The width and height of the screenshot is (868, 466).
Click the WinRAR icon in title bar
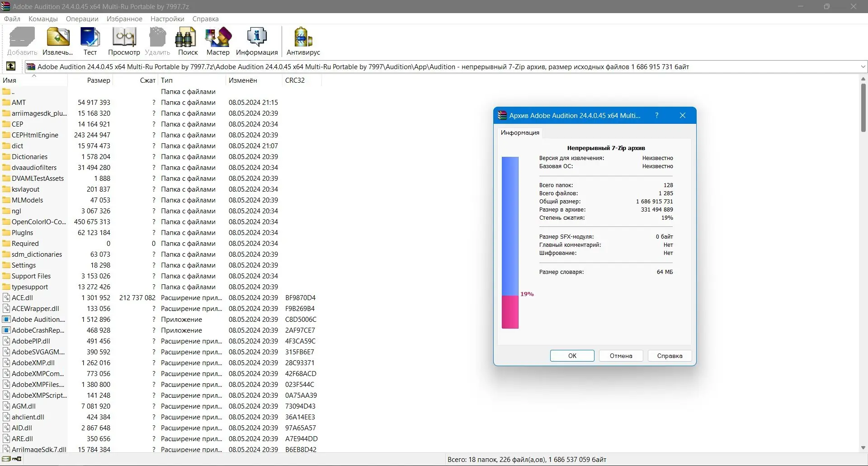6,6
